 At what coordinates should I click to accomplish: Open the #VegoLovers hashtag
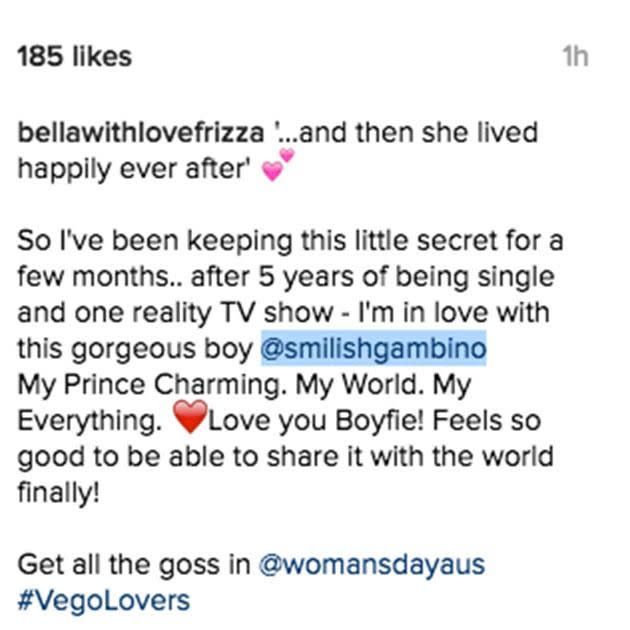point(103,600)
